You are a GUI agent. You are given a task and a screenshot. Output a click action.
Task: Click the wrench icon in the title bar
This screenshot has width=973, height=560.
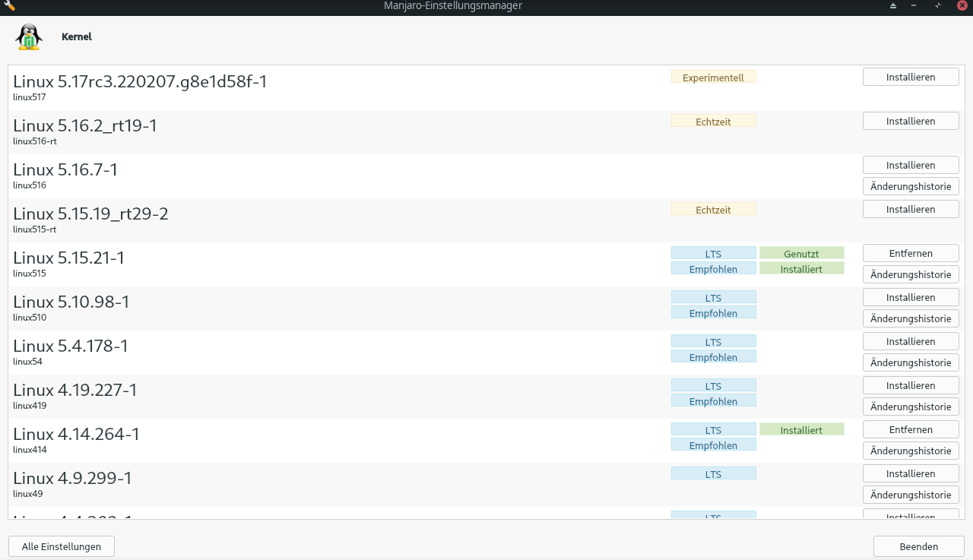pos(8,6)
